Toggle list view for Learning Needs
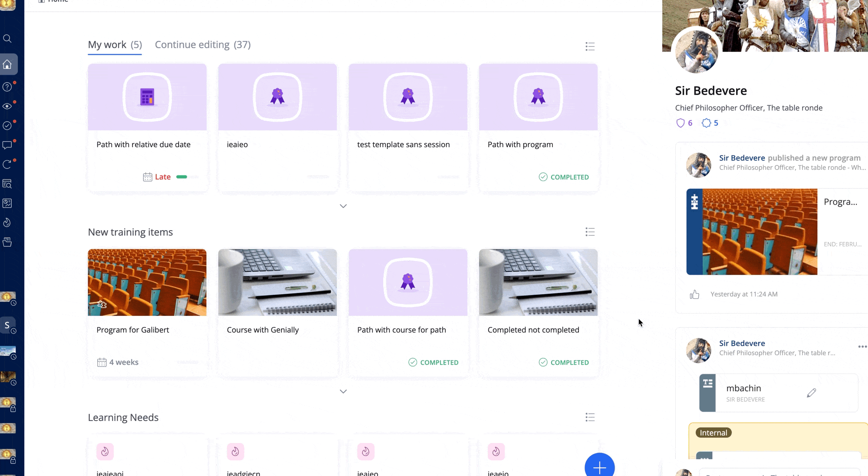This screenshot has height=476, width=868. (590, 417)
